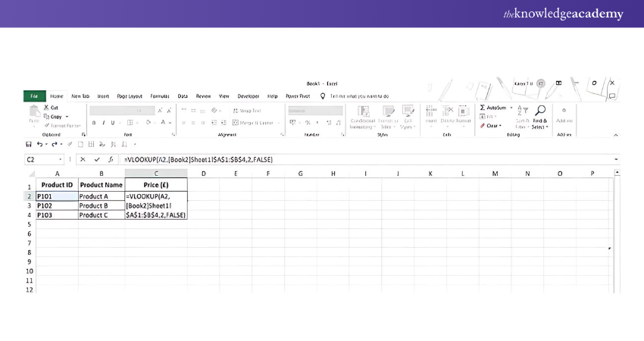Screen dimensions: 644x341
Task: Open Find & Select magnifier
Action: click(539, 111)
